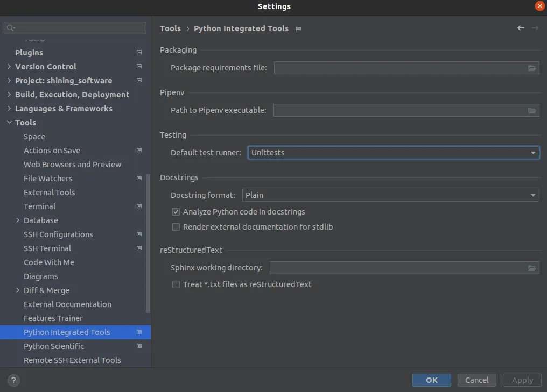This screenshot has height=392, width=547.
Task: Enable Render external documentation for stdlib
Action: coord(176,227)
